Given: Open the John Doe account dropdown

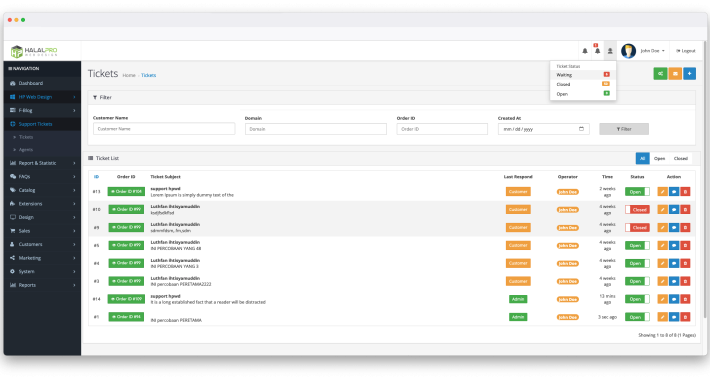Looking at the screenshot, I should 652,51.
